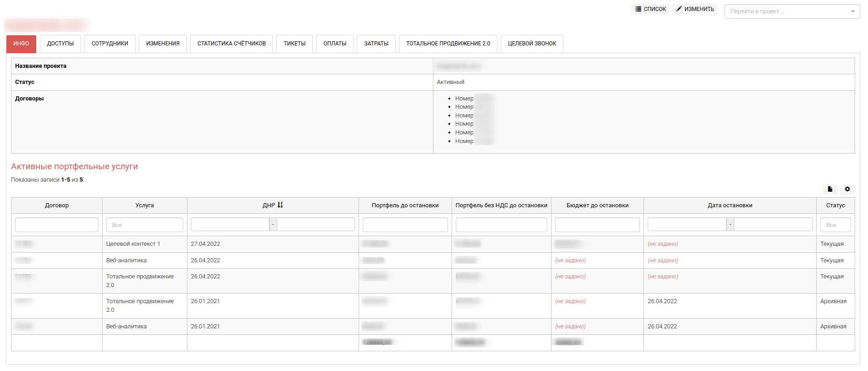Focus the Бюджет до остановки filter field
This screenshot has height=371, width=868.
click(x=597, y=225)
